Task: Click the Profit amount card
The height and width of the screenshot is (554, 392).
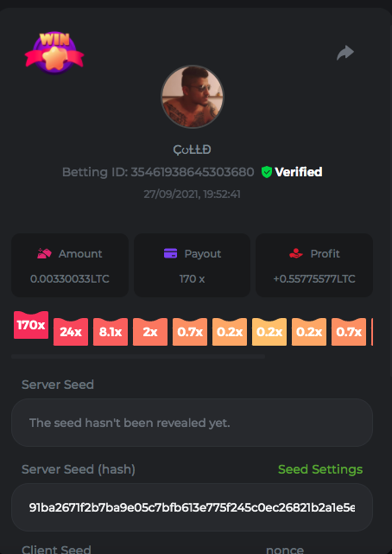Action: coord(314,265)
